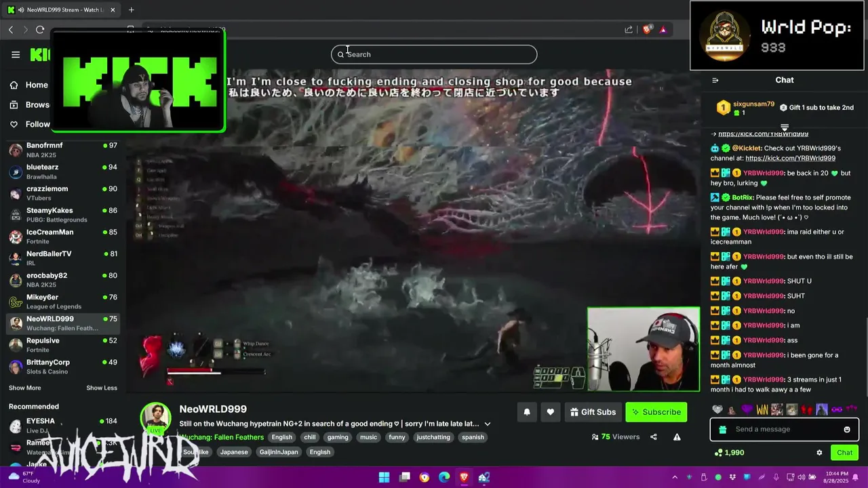Close the NeoWRLD999 Stream browser tab
This screenshot has width=868, height=488.
click(x=113, y=9)
